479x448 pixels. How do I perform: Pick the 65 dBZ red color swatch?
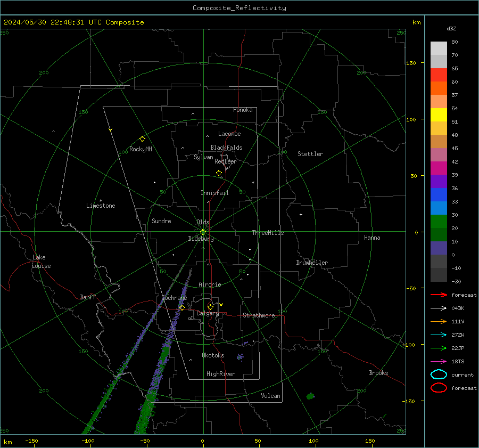pos(439,75)
